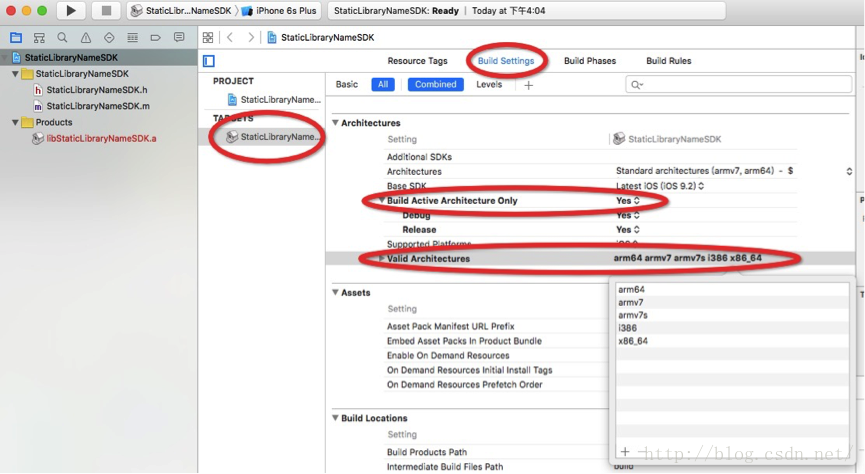Run the project with the play button

(x=71, y=10)
